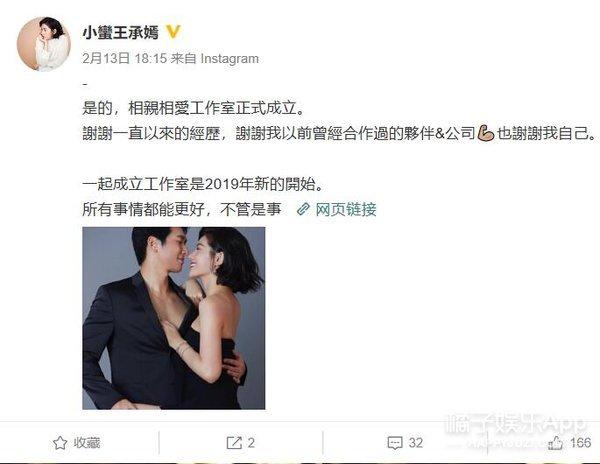
Task: Click the flexed bicep emoji in post
Action: click(x=486, y=134)
